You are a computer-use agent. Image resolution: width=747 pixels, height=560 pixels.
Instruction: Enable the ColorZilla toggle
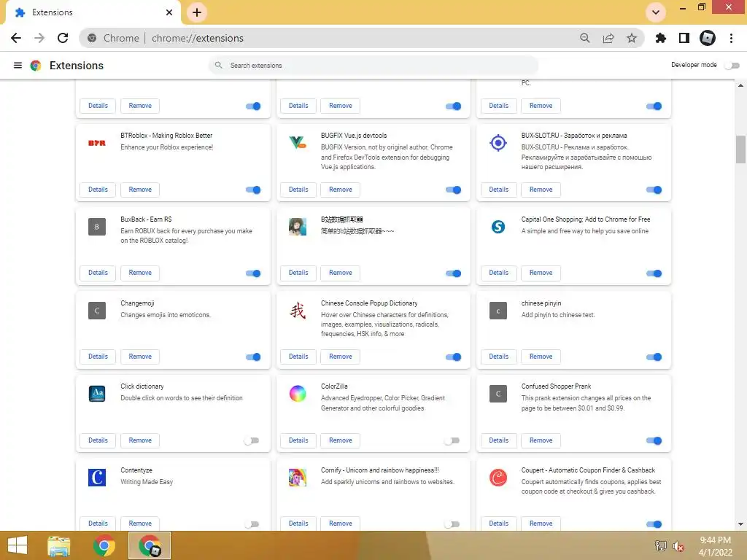[x=452, y=440]
